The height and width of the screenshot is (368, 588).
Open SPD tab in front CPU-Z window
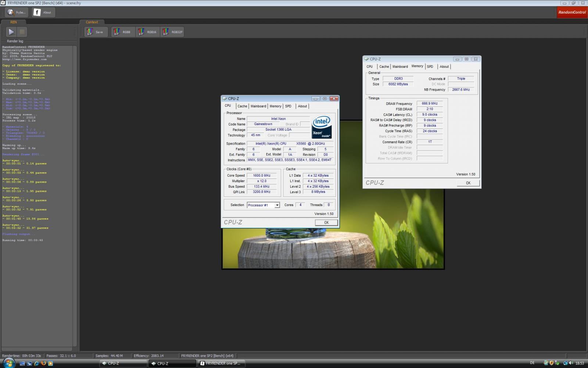288,106
